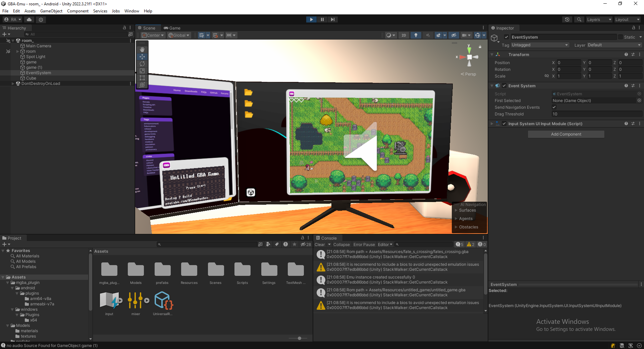
Task: Select the Move tool in Scene toolbar
Action: pyautogui.click(x=142, y=56)
